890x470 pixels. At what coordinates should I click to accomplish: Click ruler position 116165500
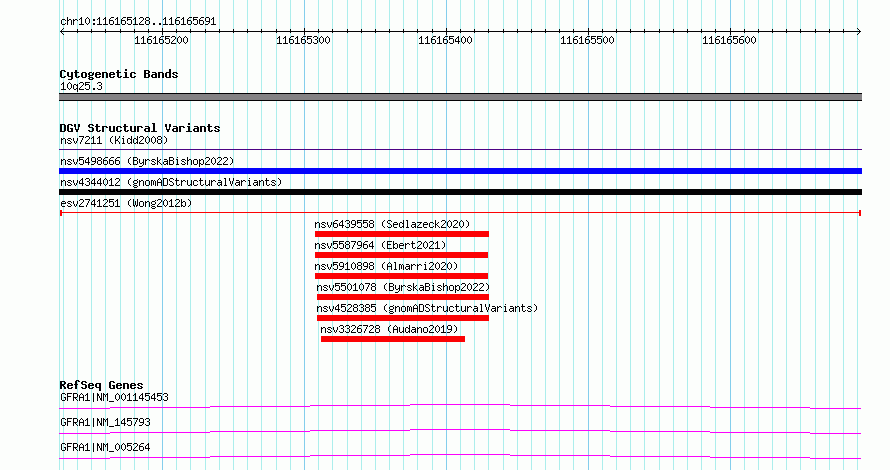(587, 40)
